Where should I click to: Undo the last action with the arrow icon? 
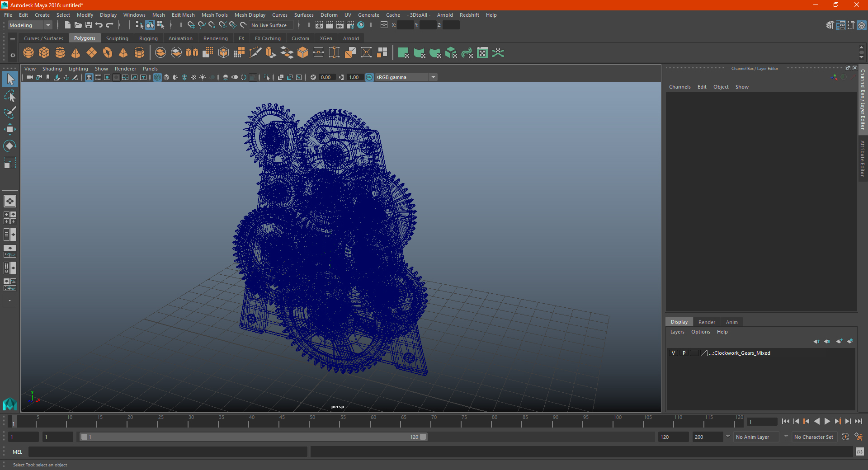pos(99,25)
